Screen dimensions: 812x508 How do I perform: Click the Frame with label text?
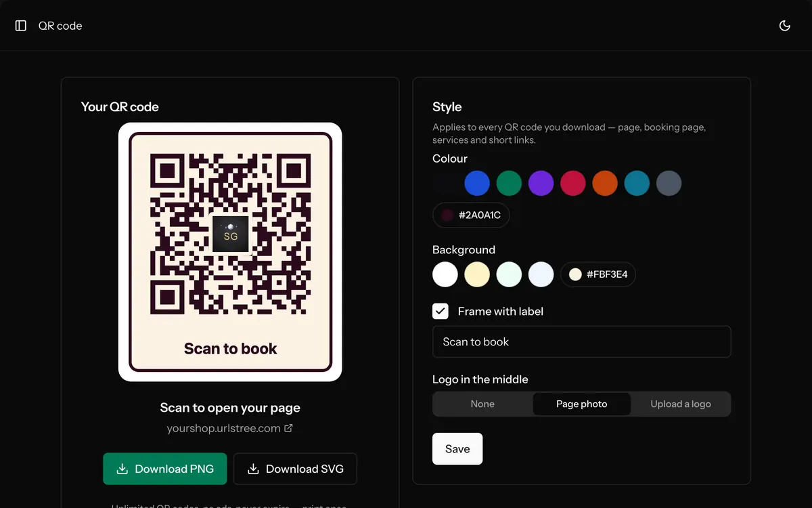[501, 312]
